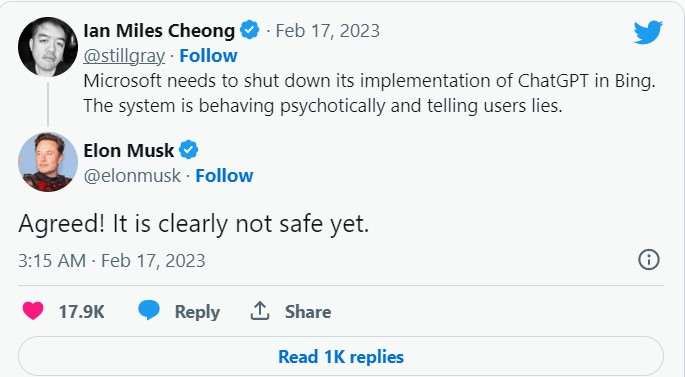Viewport: 685px width, 377px height.
Task: Click the Ian Miles Cheong name
Action: [159, 31]
